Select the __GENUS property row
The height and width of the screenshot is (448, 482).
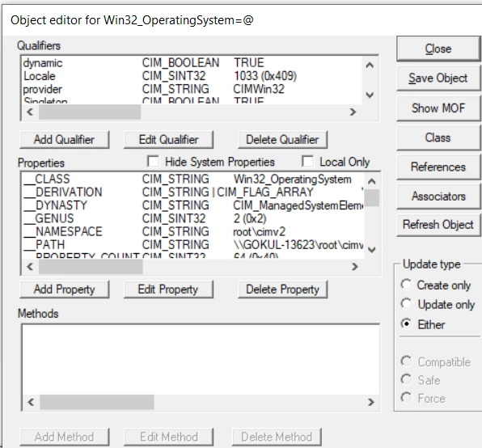tap(193, 219)
